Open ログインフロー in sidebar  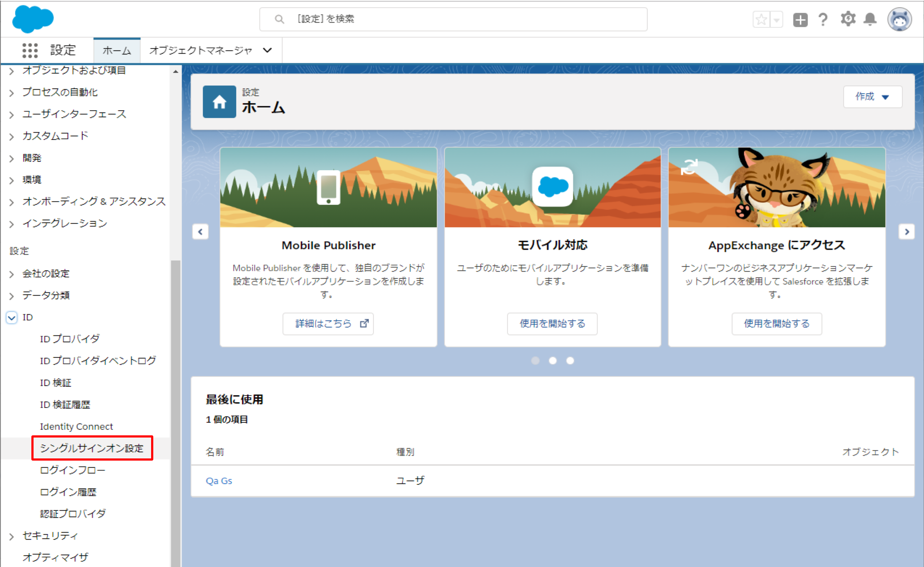[72, 470]
